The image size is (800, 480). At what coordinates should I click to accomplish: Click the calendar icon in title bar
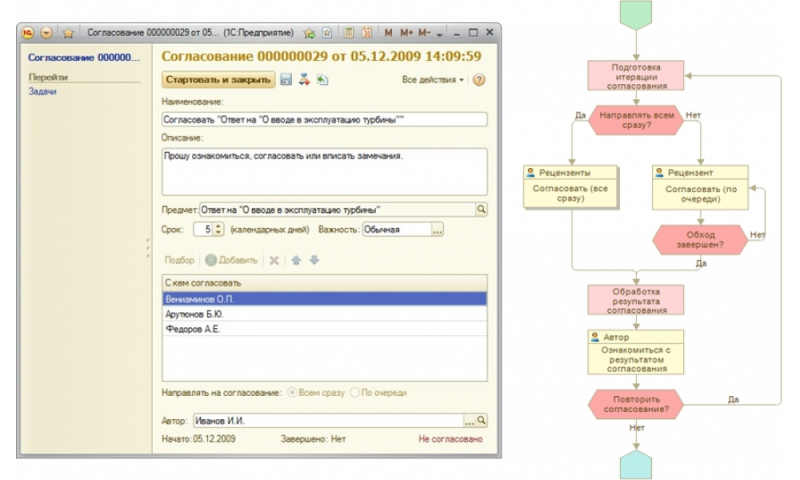point(367,32)
